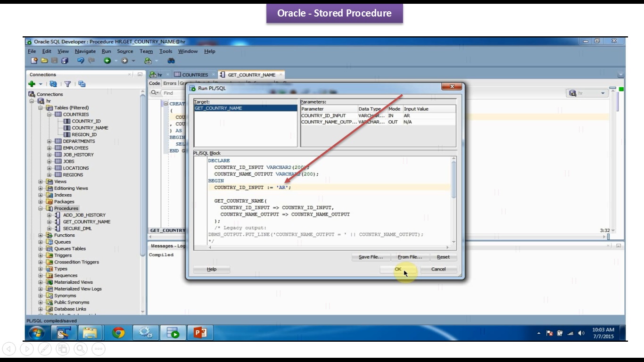Click the volume icon in system tray

(x=581, y=333)
